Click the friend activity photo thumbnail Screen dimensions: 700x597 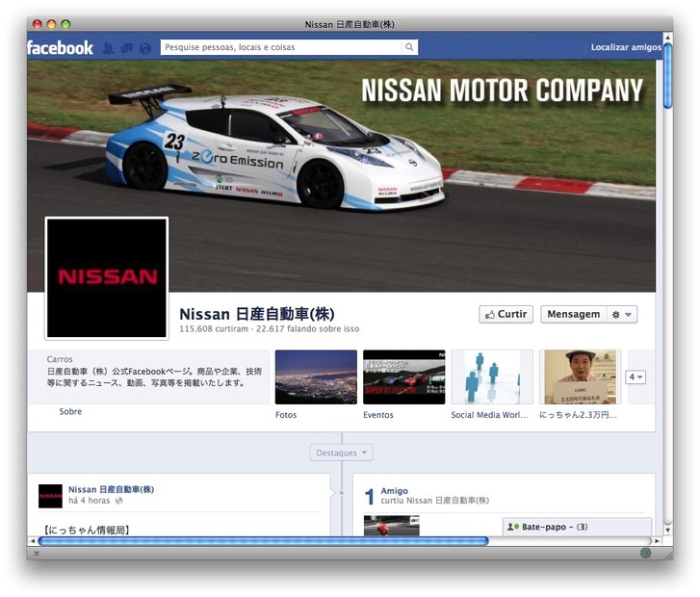[392, 526]
